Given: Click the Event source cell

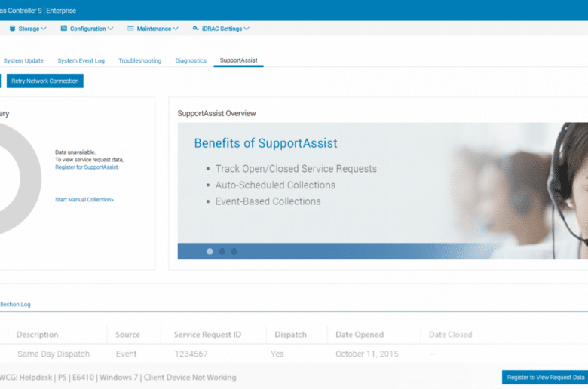Looking at the screenshot, I should (x=126, y=354).
